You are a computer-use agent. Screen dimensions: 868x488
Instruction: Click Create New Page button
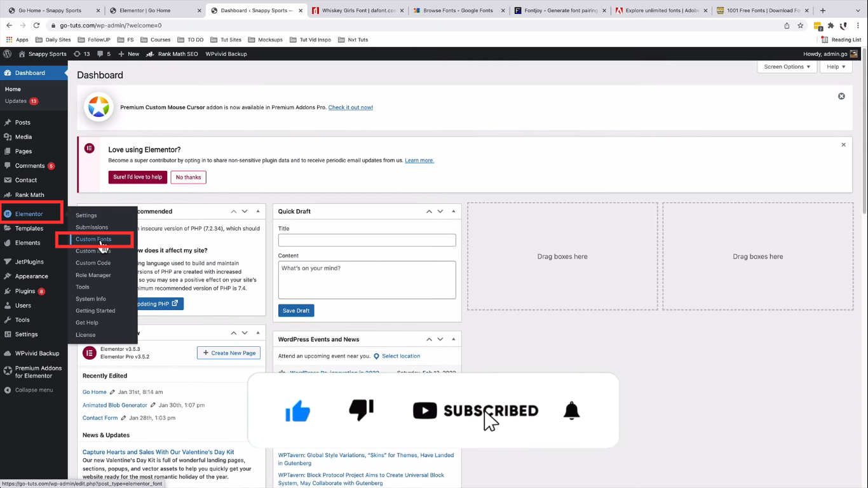tap(229, 353)
